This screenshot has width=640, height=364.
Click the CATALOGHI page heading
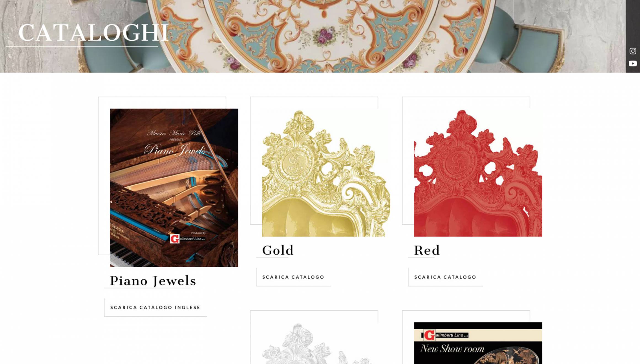[x=93, y=33]
